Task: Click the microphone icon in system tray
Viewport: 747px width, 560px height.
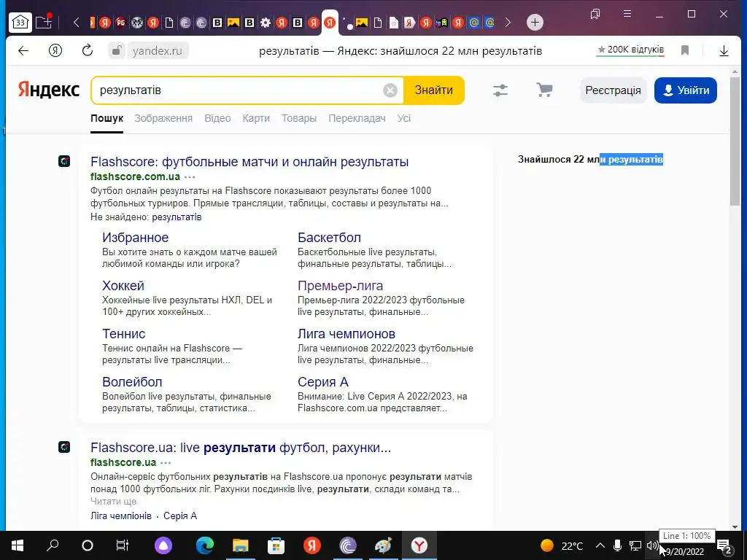Action: coord(617,545)
